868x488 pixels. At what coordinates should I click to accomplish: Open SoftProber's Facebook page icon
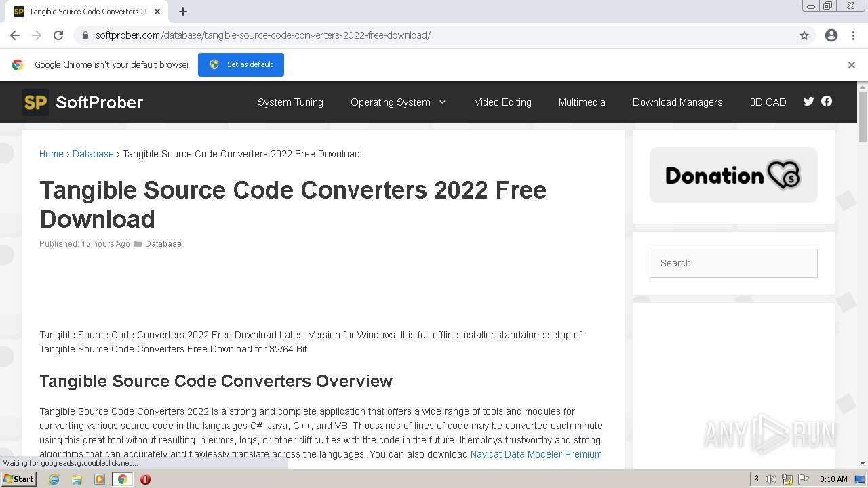827,102
